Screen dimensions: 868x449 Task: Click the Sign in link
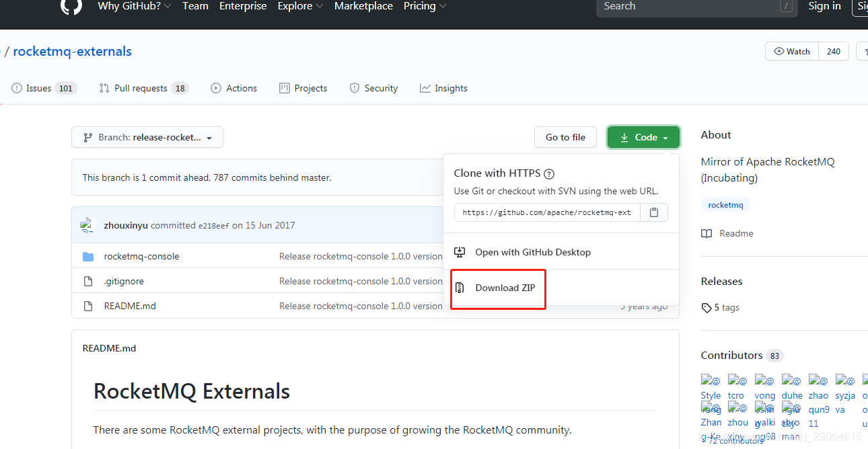point(824,6)
